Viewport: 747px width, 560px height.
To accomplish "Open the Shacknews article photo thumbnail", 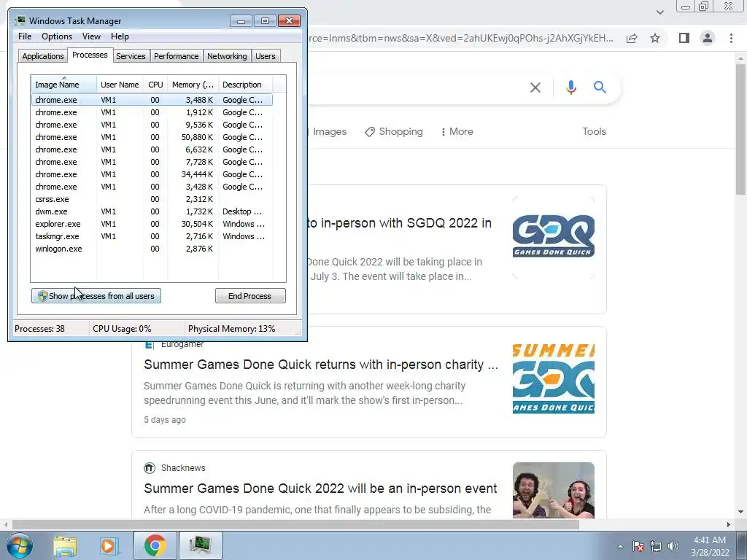I will (x=554, y=490).
